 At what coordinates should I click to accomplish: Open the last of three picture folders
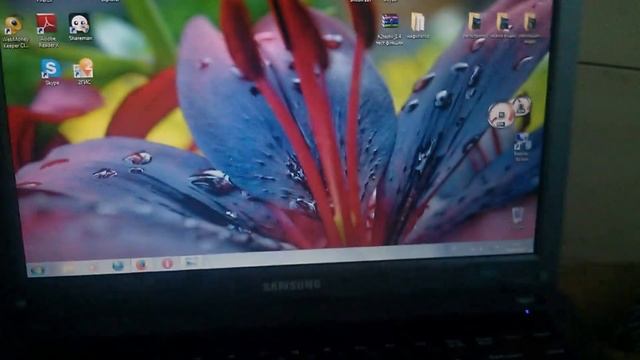click(x=530, y=27)
